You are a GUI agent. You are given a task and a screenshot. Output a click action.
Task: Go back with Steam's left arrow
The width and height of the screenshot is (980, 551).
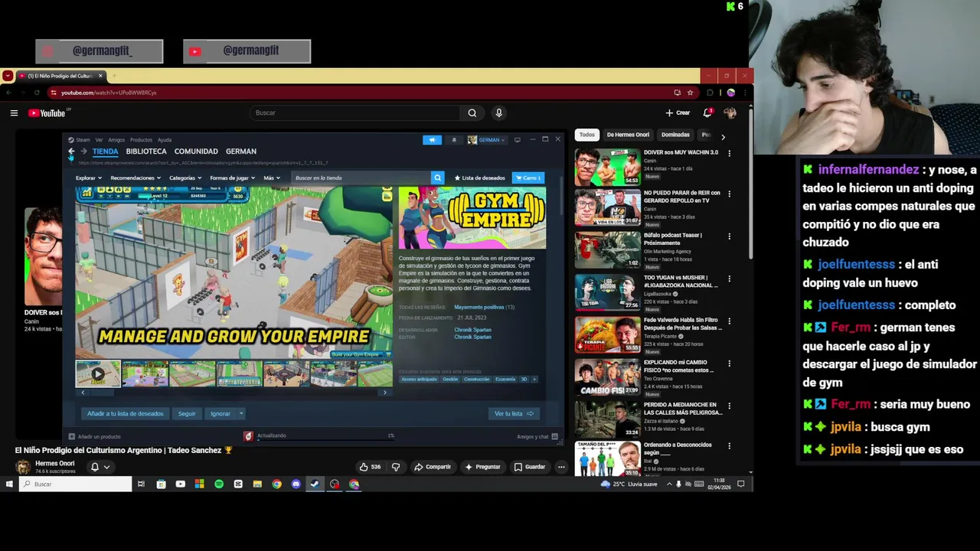point(71,152)
